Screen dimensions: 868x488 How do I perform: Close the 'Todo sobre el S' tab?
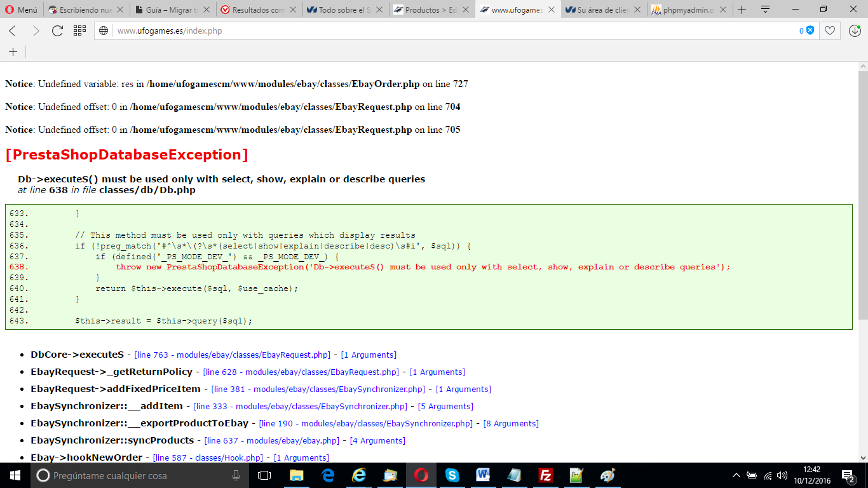[380, 10]
